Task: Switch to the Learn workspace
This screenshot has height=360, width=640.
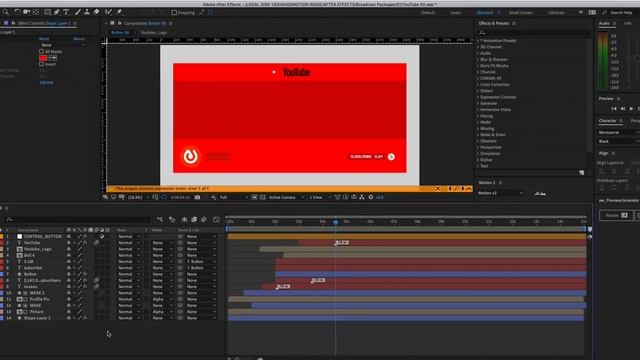Action: point(456,13)
